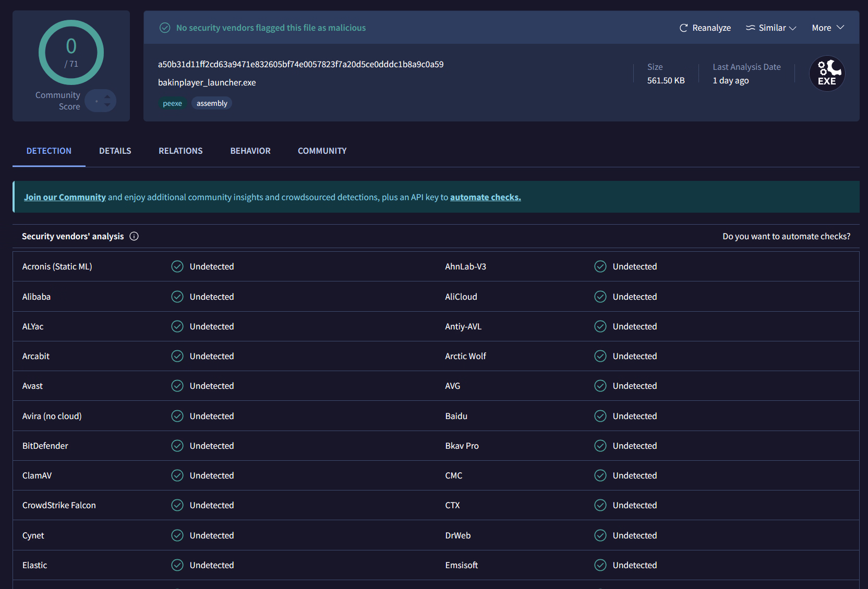Click the community score circle 0/71
Image resolution: width=868 pixels, height=589 pixels.
71,53
